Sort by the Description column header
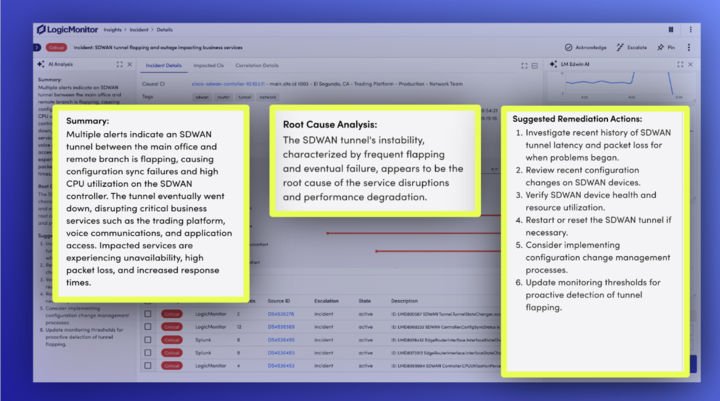 click(404, 301)
